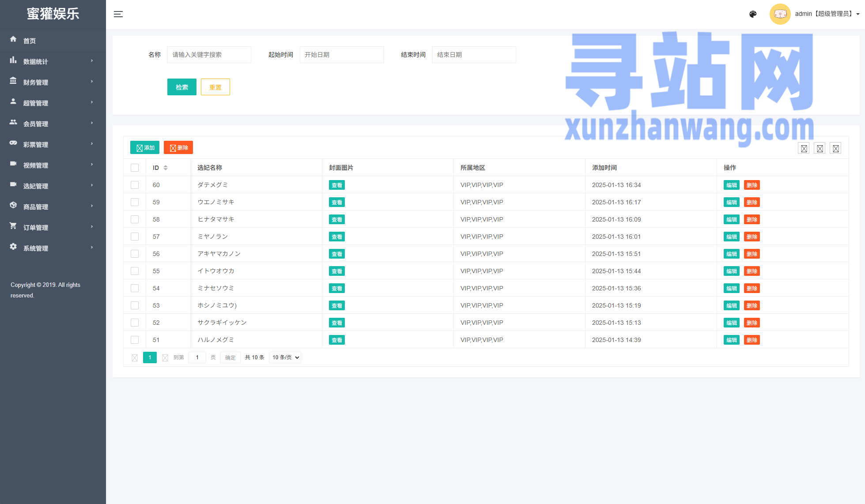Click the admin avatar image
Image resolution: width=865 pixels, height=504 pixels.
click(x=780, y=14)
